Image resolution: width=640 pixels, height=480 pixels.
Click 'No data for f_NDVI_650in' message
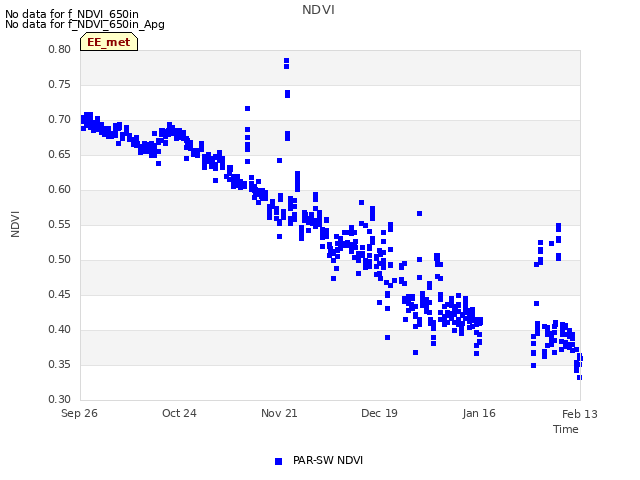click(72, 14)
